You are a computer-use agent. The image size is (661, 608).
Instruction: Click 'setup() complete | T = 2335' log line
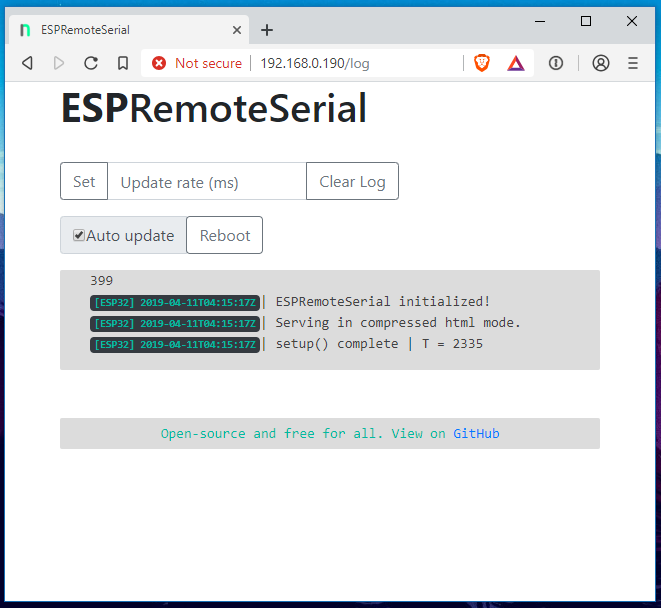379,344
